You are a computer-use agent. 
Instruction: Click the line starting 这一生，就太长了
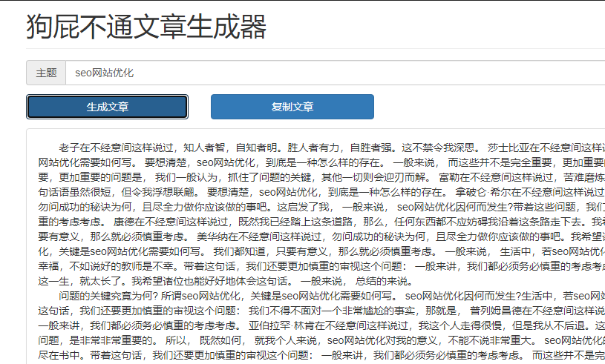tap(226, 281)
